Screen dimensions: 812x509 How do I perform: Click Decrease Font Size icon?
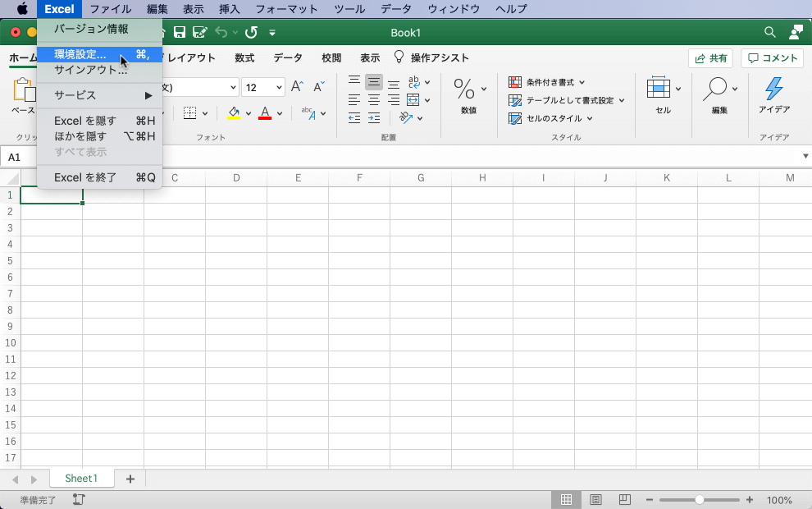319,86
